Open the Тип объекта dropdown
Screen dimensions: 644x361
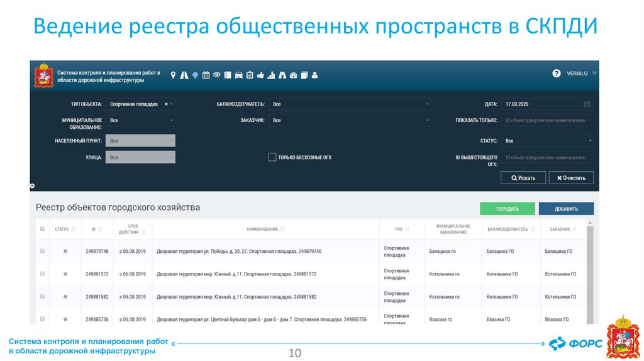tap(140, 104)
